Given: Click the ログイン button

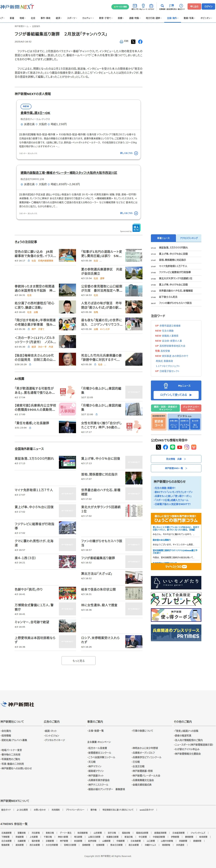Looking at the screenshot, I should click(x=209, y=6).
